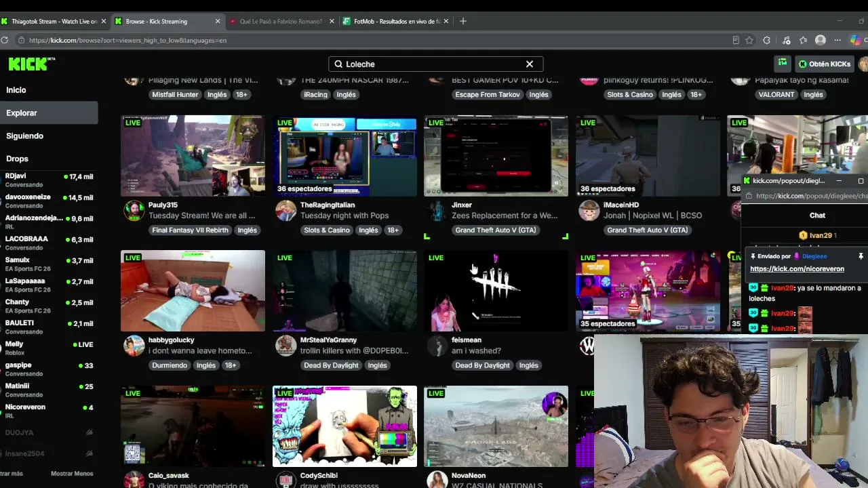Open a new browser tab
Image resolution: width=868 pixels, height=488 pixels.
point(463,21)
